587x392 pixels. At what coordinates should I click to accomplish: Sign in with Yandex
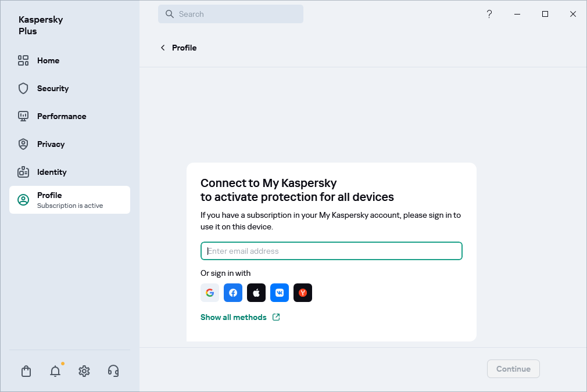303,293
